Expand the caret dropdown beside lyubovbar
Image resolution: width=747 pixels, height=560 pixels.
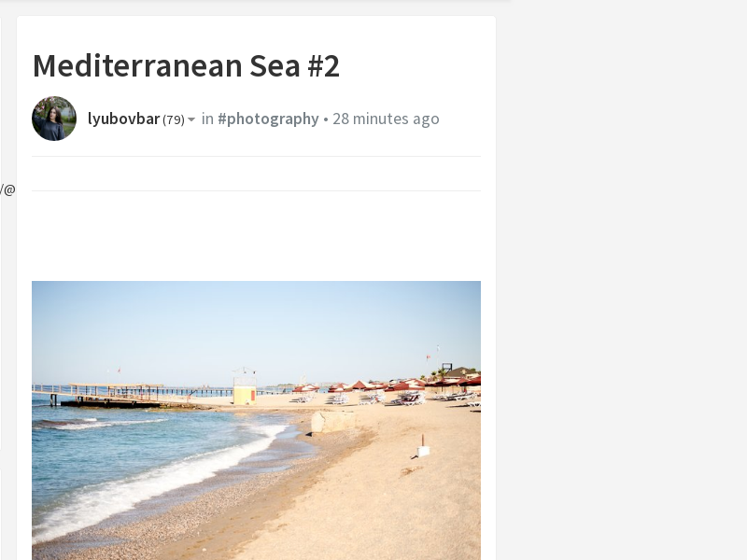[191, 119]
